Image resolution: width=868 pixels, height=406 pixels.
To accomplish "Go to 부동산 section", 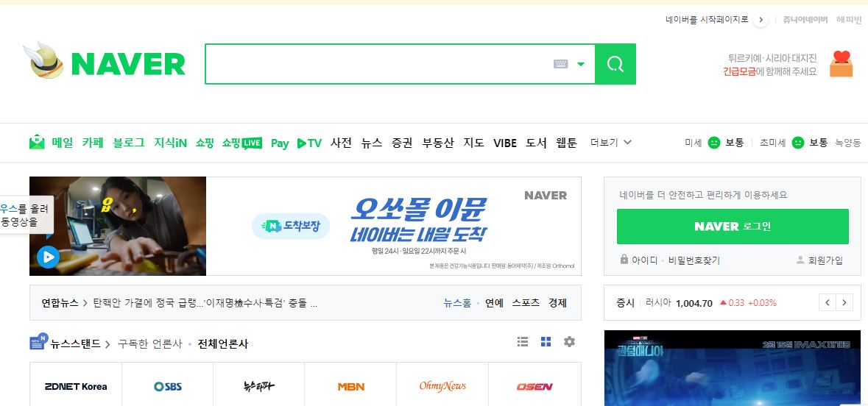I will coord(438,143).
